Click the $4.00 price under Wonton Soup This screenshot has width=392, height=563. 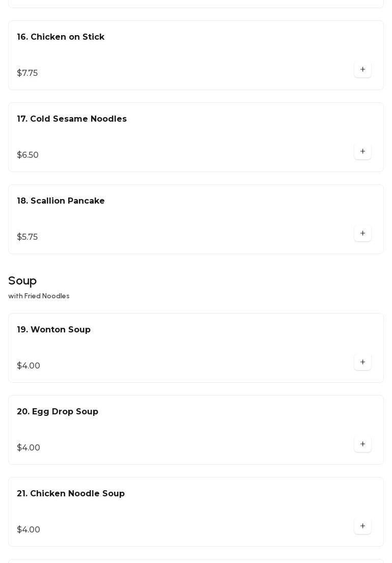[29, 366]
